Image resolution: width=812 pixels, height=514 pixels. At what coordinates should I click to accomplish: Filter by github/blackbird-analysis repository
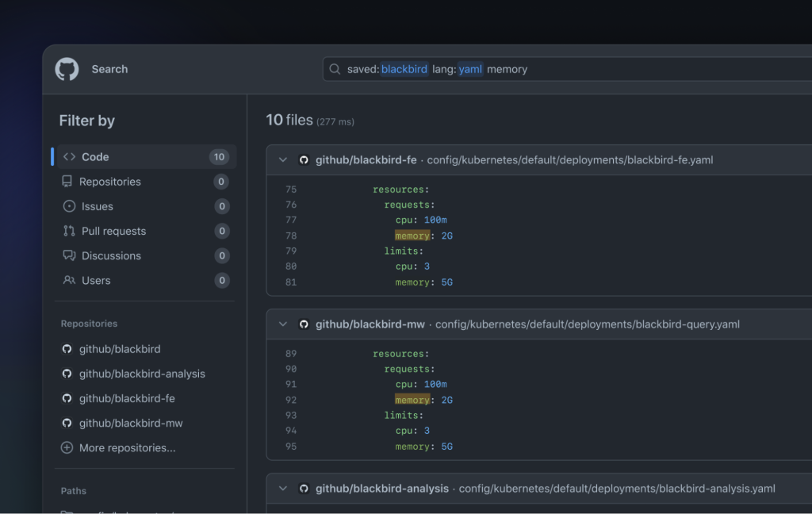142,374
